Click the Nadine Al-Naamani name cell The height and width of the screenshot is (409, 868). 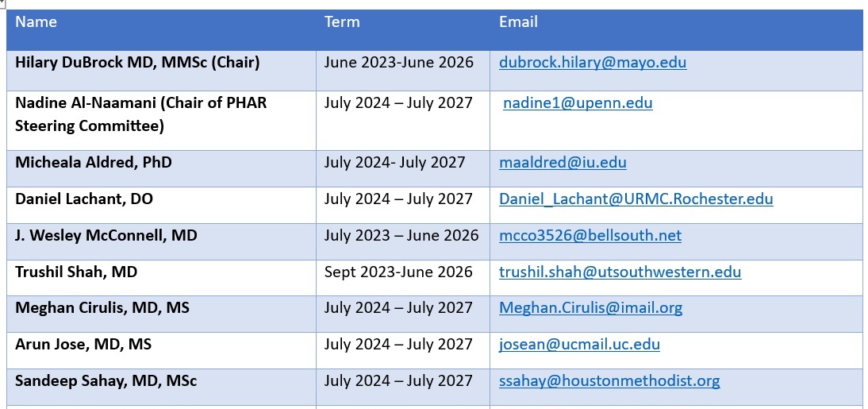coord(140,114)
